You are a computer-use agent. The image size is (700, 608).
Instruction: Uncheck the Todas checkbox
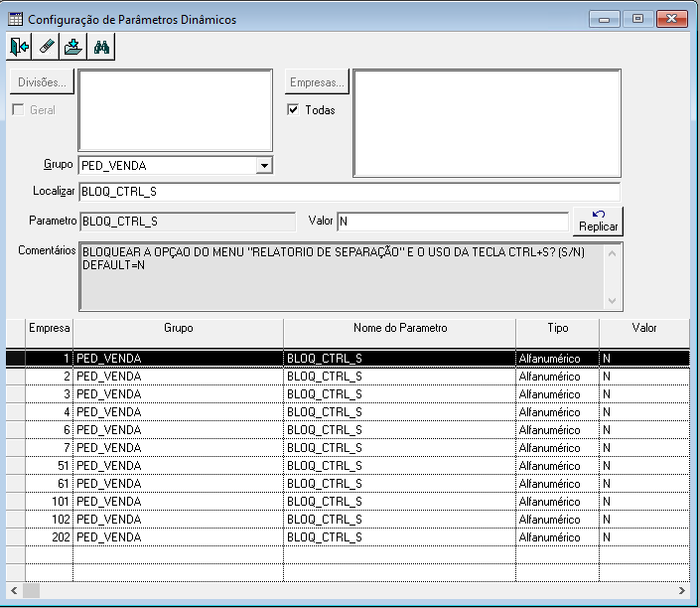coord(293,109)
